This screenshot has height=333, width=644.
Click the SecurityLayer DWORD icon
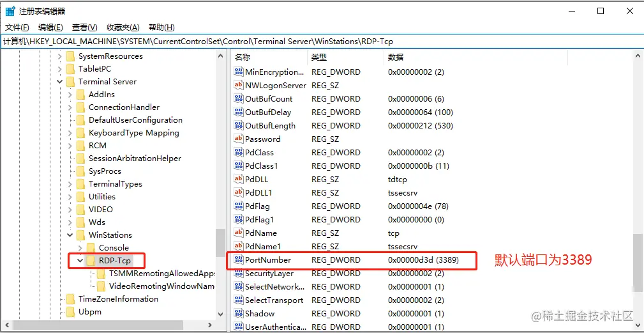(239, 274)
